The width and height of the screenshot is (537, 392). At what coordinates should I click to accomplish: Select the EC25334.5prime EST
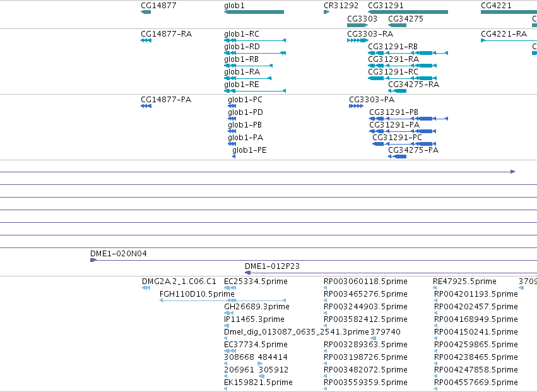pos(230,288)
